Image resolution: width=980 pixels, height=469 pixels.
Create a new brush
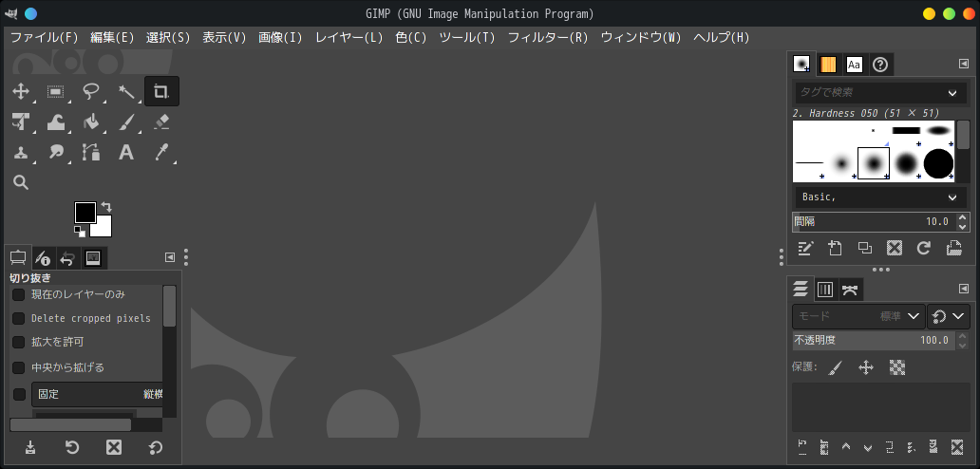click(835, 248)
